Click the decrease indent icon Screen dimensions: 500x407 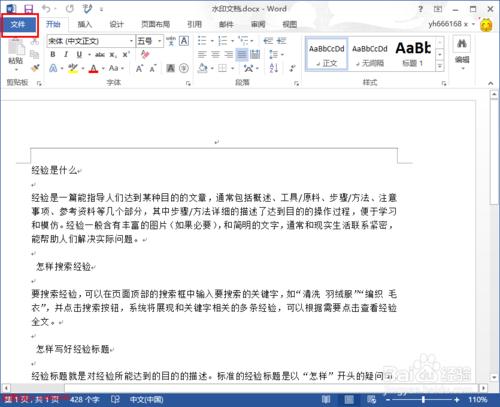[268, 41]
